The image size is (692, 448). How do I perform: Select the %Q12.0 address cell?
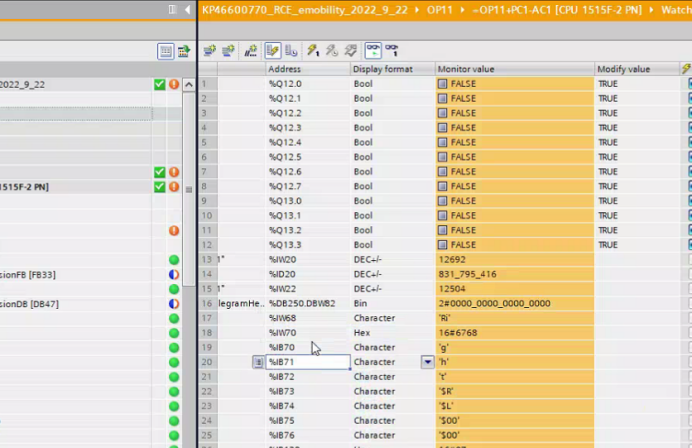[x=308, y=84]
